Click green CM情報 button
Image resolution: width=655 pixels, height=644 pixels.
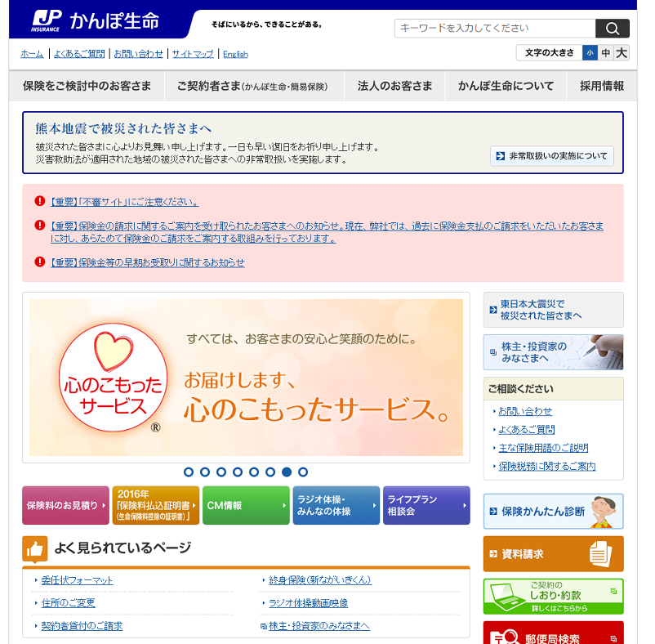[x=246, y=505]
